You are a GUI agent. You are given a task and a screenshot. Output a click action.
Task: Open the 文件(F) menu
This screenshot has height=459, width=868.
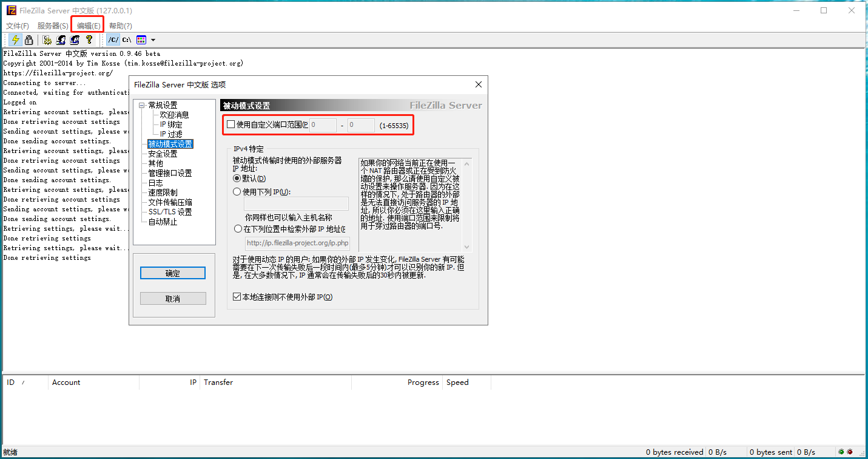(18, 26)
